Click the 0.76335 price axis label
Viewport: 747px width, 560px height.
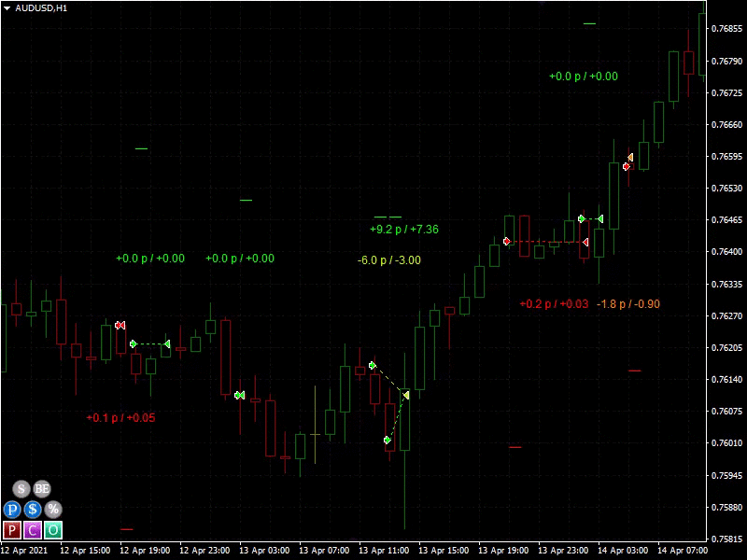coord(727,284)
